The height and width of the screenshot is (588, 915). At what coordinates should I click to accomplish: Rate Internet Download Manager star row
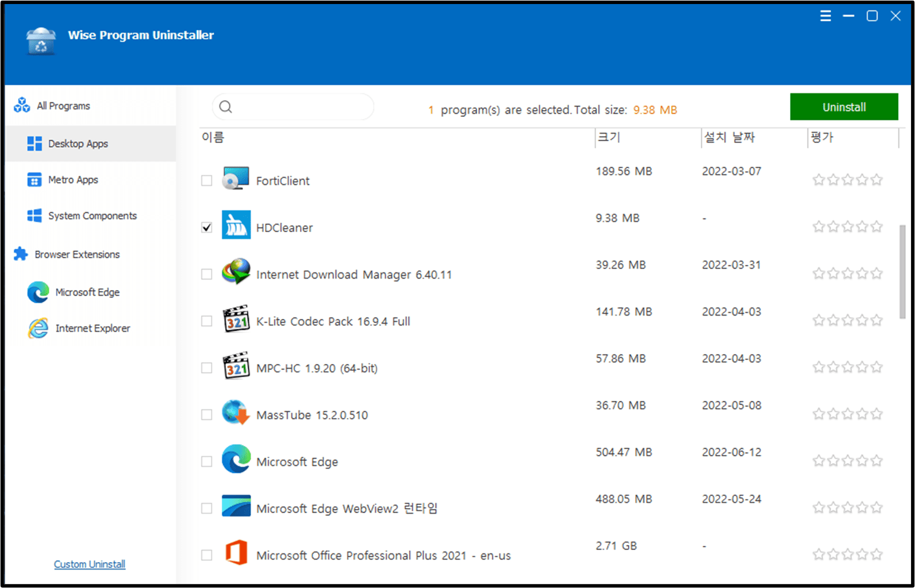tap(848, 273)
